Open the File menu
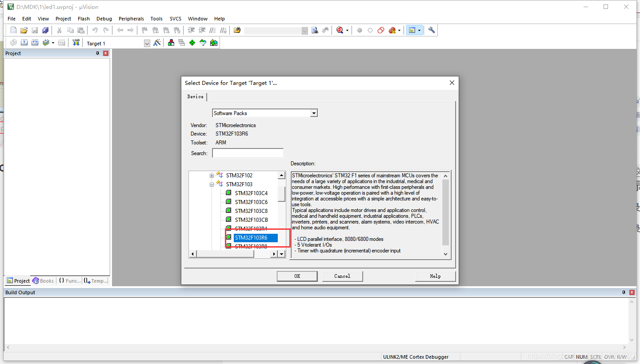 12,19
